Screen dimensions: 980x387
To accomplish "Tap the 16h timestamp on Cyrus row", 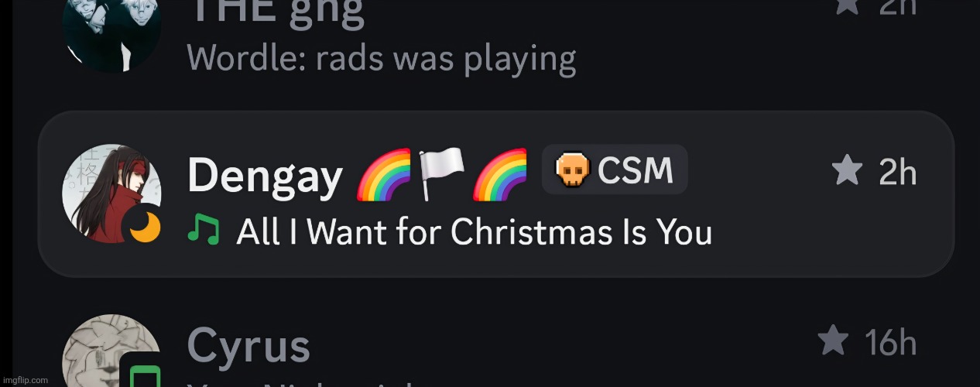I will [x=890, y=342].
